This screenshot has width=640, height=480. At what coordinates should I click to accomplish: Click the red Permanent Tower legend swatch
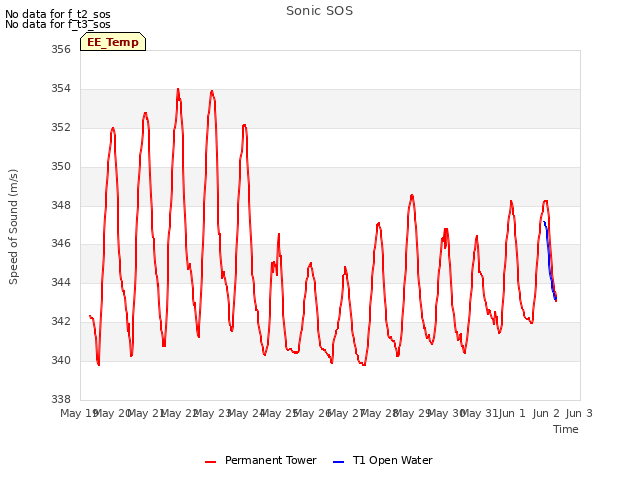coord(211,462)
